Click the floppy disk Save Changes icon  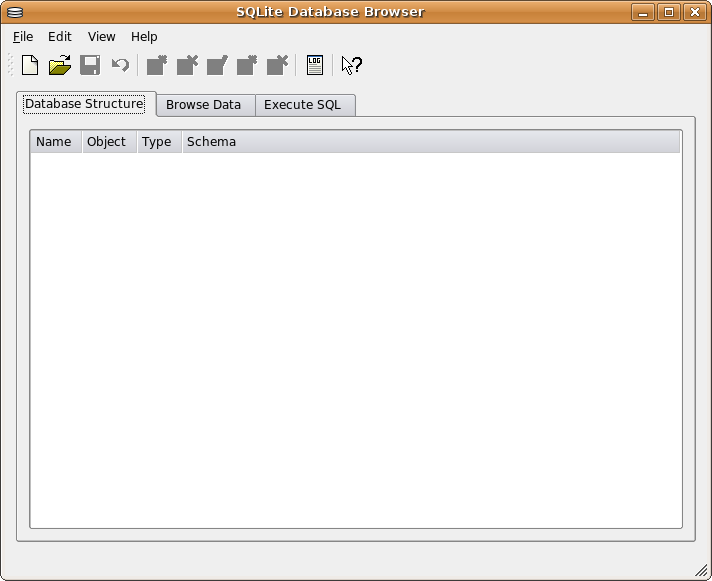point(90,65)
